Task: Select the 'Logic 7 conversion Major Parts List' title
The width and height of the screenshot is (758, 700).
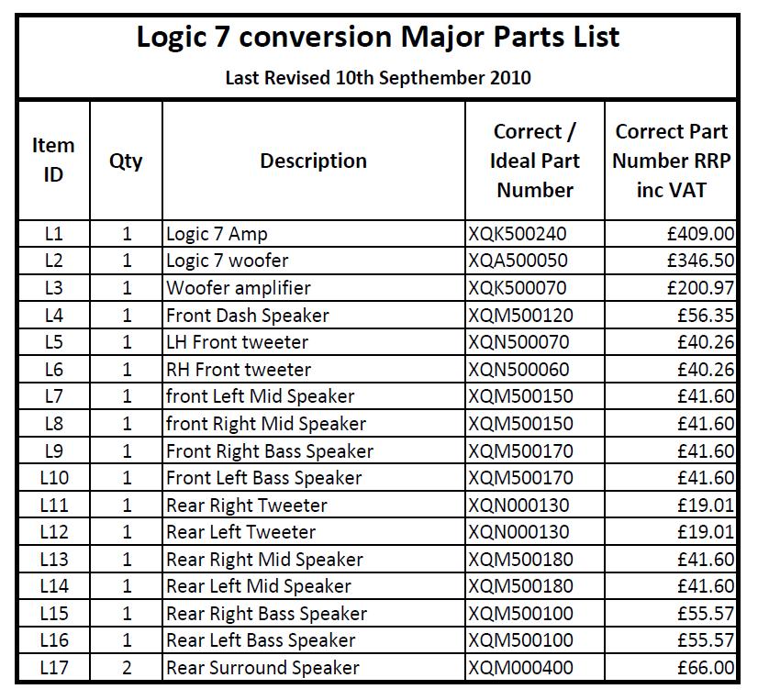Action: 378,38
